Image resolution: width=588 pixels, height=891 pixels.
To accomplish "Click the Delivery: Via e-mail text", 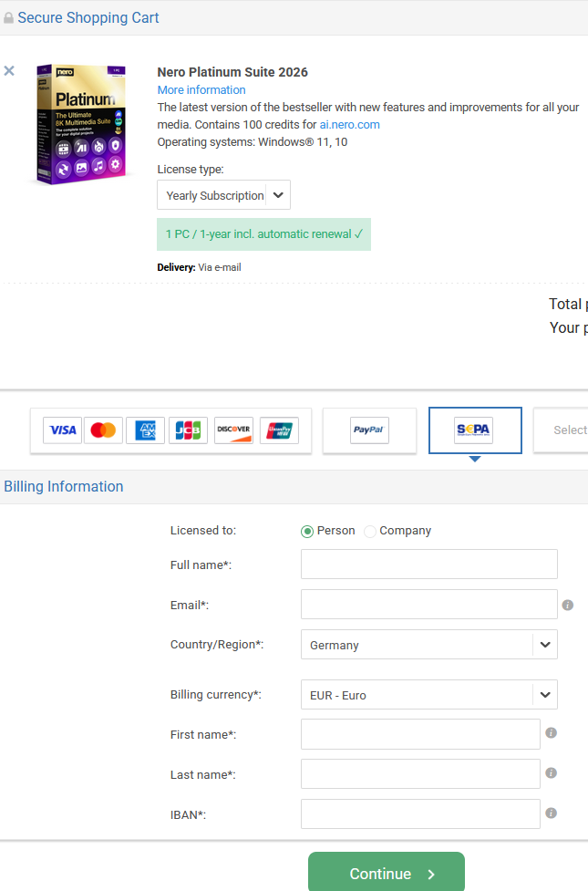I will point(199,267).
